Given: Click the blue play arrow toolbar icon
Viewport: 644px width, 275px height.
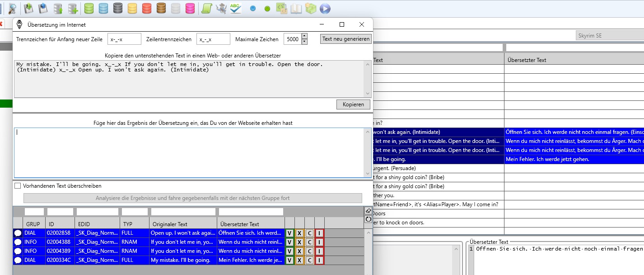Looking at the screenshot, I should [325, 8].
